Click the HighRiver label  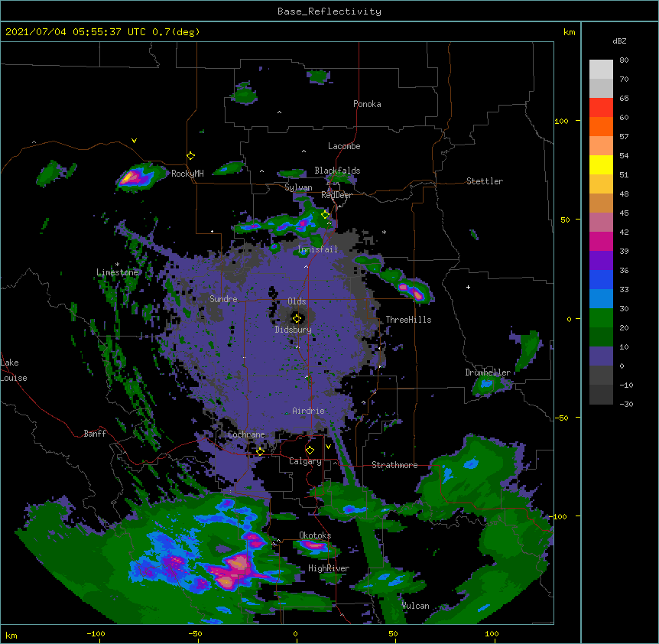point(329,568)
